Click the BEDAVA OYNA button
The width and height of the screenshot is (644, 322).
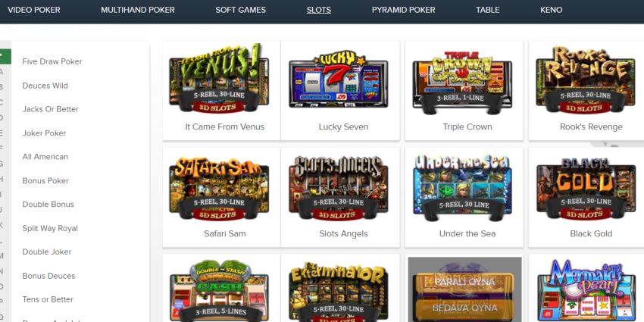tap(464, 309)
